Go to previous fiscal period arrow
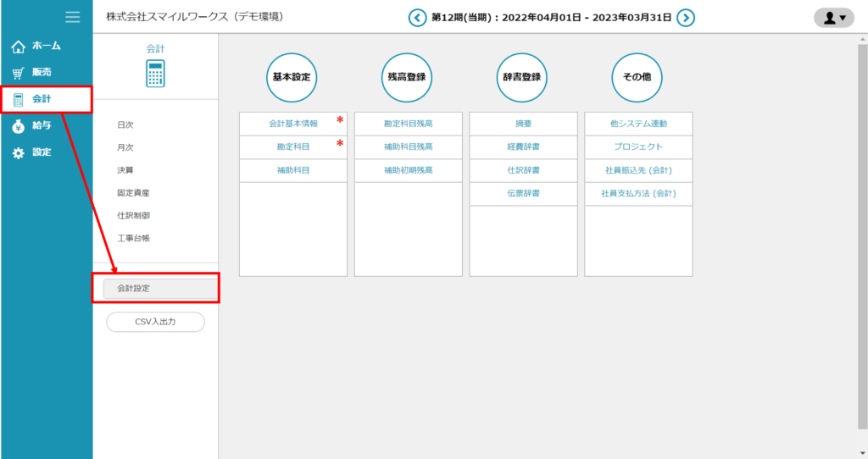The height and width of the screenshot is (459, 868). tap(417, 18)
